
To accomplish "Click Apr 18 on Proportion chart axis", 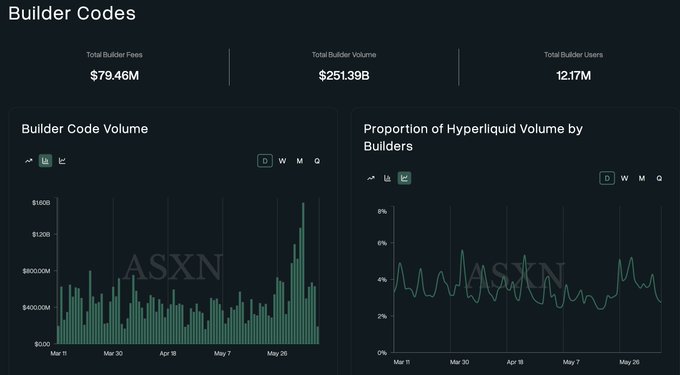I will [x=515, y=362].
